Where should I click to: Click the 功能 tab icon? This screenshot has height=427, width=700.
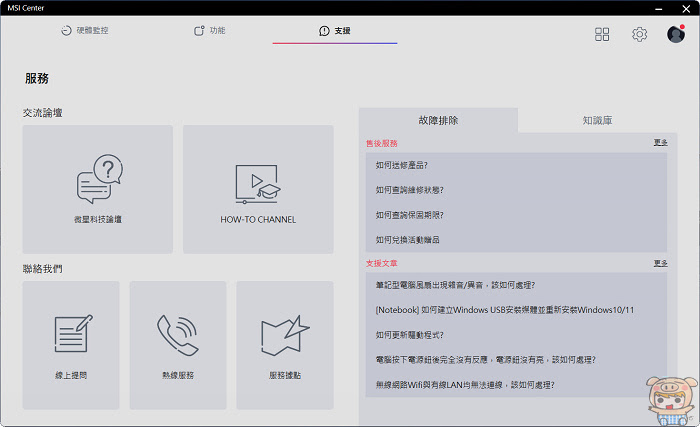click(x=199, y=30)
